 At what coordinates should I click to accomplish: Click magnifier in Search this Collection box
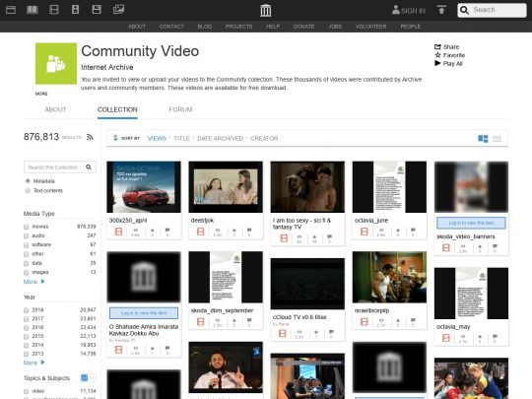pos(89,166)
